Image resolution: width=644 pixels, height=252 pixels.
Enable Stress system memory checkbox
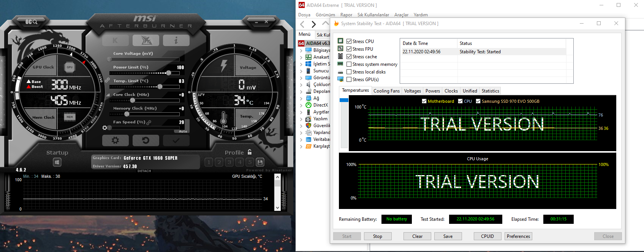tap(349, 64)
